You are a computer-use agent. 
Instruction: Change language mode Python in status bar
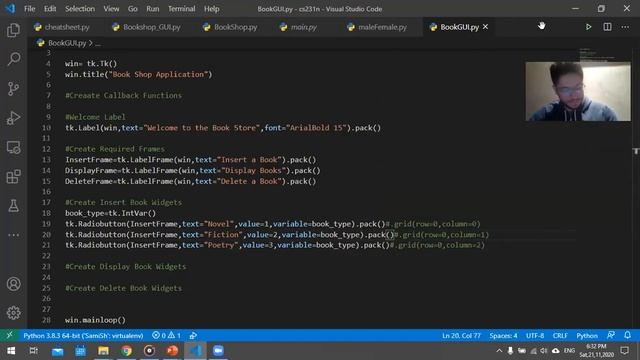[587, 335]
